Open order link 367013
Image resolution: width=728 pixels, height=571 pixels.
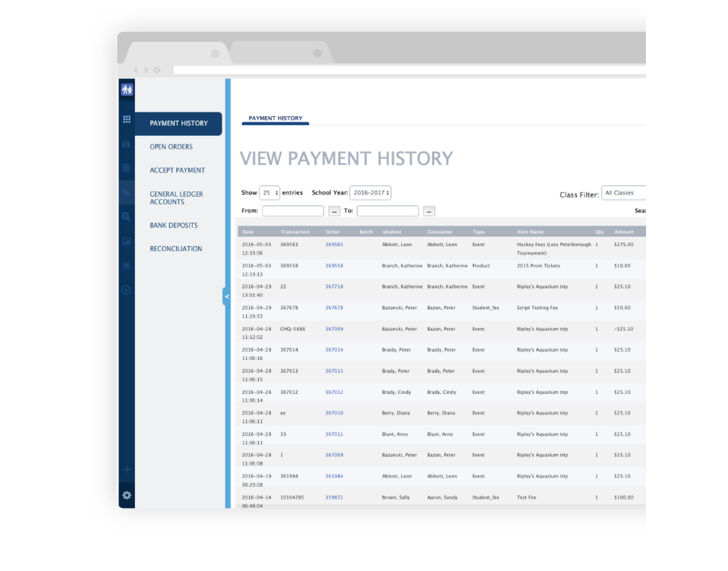coord(334,371)
